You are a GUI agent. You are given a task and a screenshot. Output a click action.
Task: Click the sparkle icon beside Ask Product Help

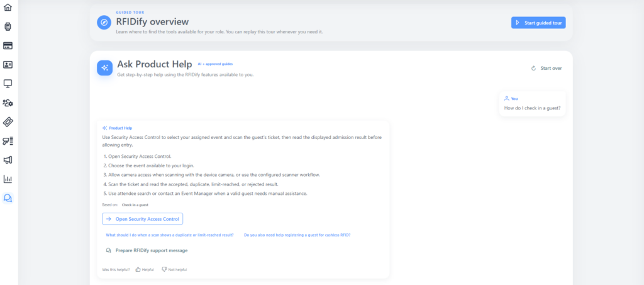(x=105, y=68)
